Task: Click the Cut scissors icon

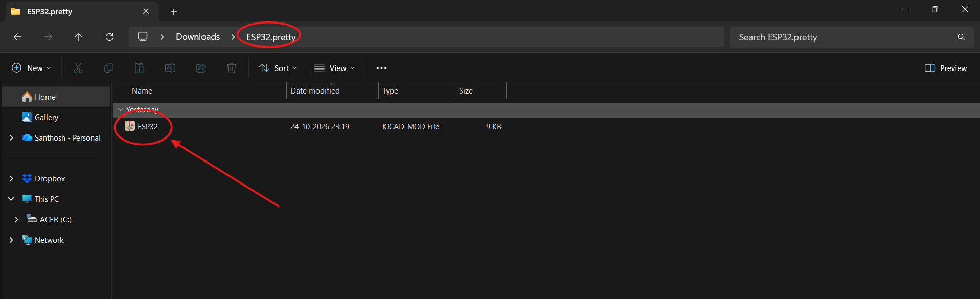Action: (x=78, y=68)
